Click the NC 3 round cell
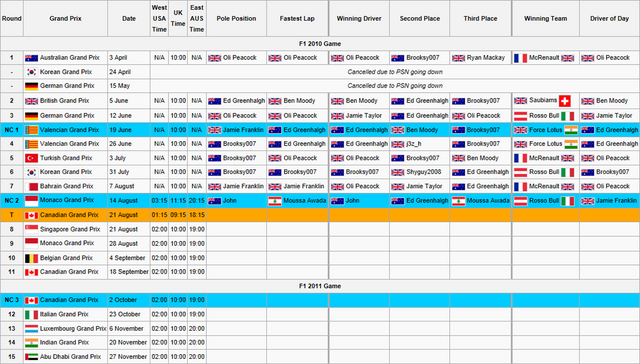Image resolution: width=640 pixels, height=364 pixels. (x=11, y=300)
